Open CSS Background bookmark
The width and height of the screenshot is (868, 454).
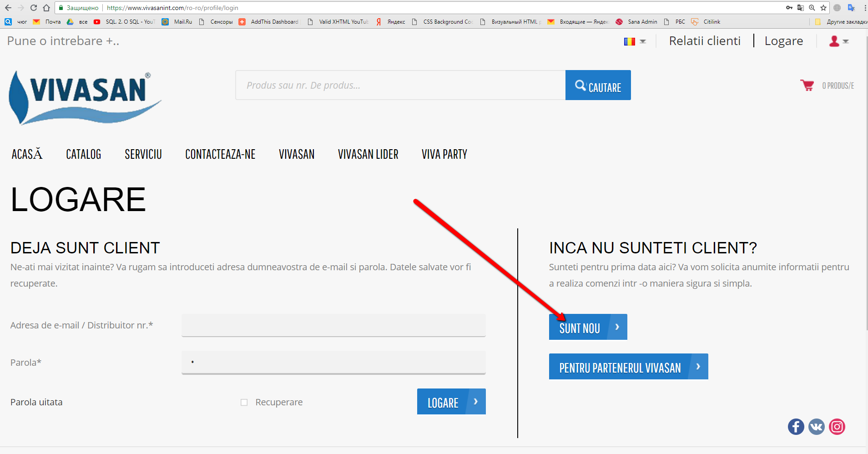click(x=442, y=21)
